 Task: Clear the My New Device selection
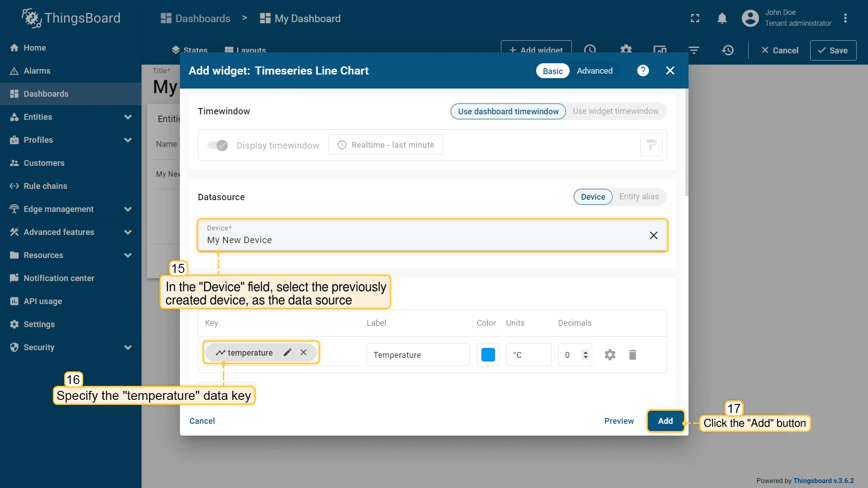(653, 235)
